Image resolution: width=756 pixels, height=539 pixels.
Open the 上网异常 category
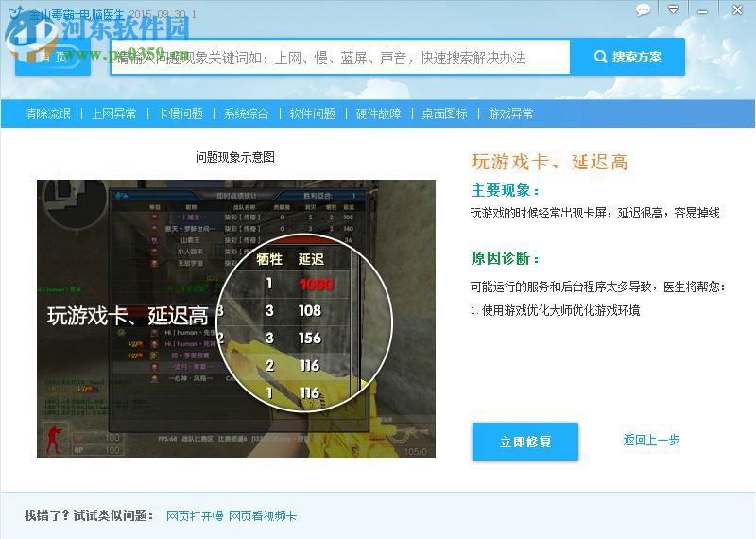113,113
